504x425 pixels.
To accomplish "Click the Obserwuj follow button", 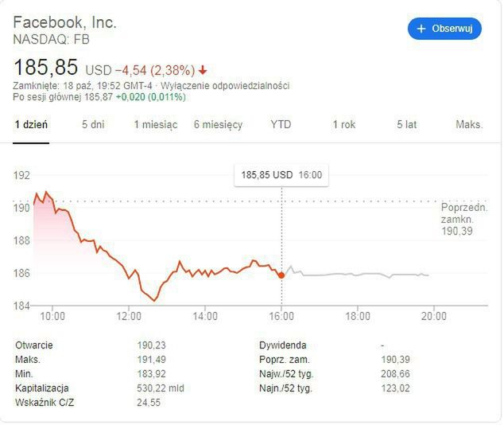I will [x=444, y=29].
